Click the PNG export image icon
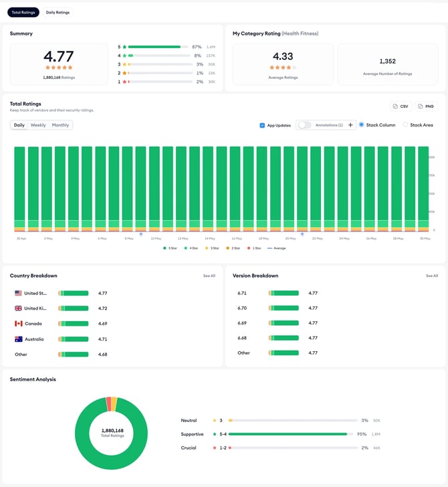The width and height of the screenshot is (448, 487). coord(420,106)
